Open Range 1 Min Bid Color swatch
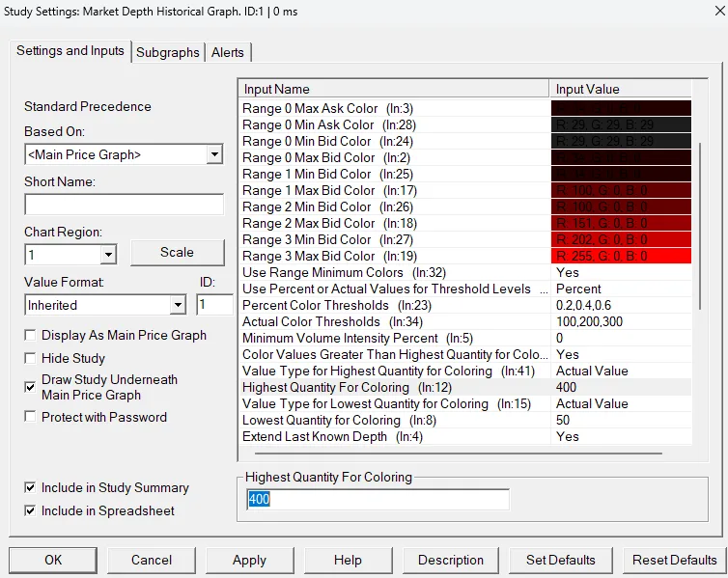Viewport: 728px width, 578px height. [621, 174]
